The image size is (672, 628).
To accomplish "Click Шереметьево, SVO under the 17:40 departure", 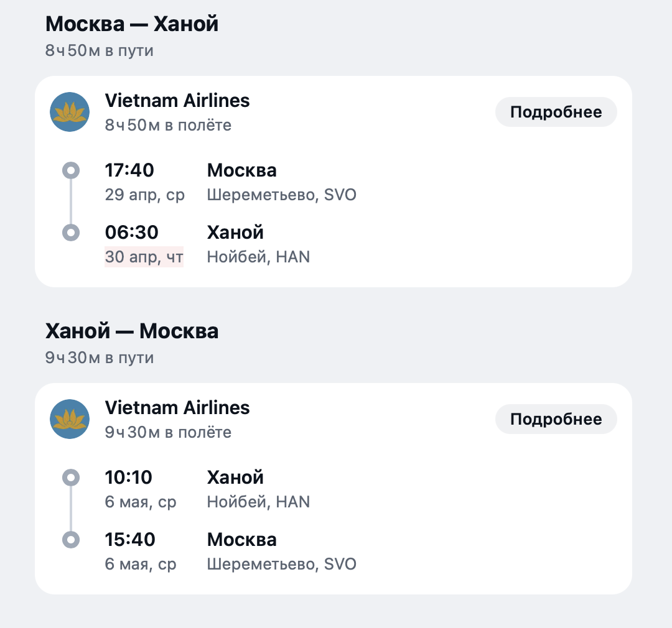I will coord(281,195).
